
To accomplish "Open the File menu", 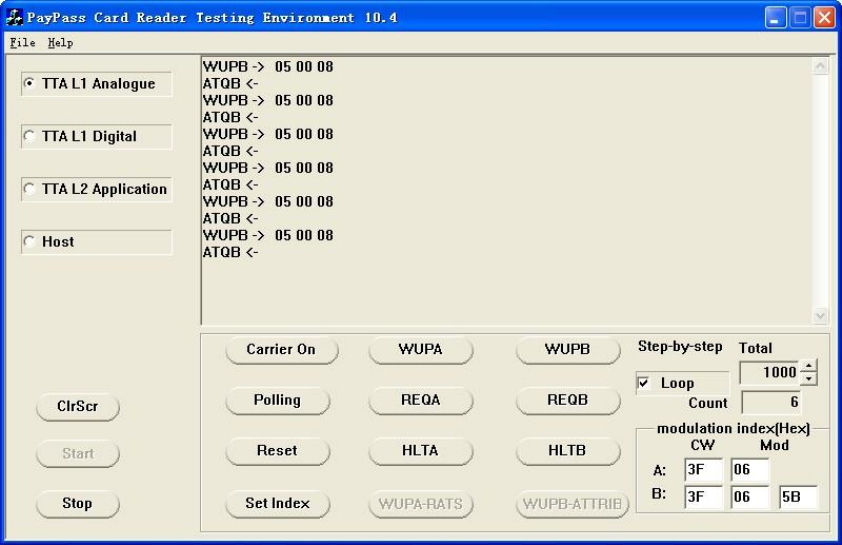I will coord(23,42).
